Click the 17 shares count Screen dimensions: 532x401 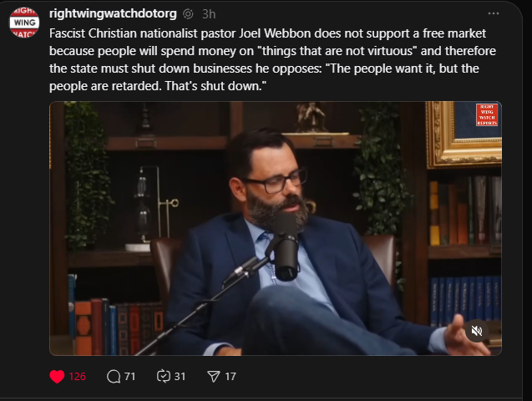pos(231,377)
